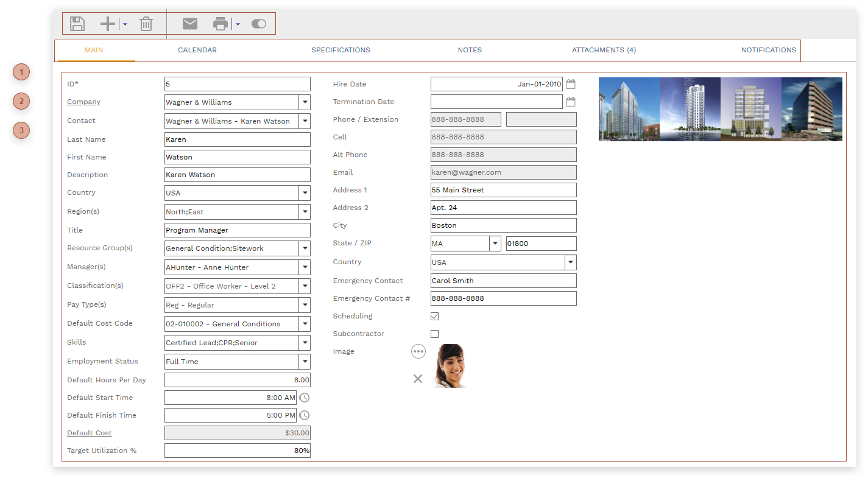Screen dimensions: 868x481
Task: Expand the Company dropdown
Action: [x=305, y=102]
